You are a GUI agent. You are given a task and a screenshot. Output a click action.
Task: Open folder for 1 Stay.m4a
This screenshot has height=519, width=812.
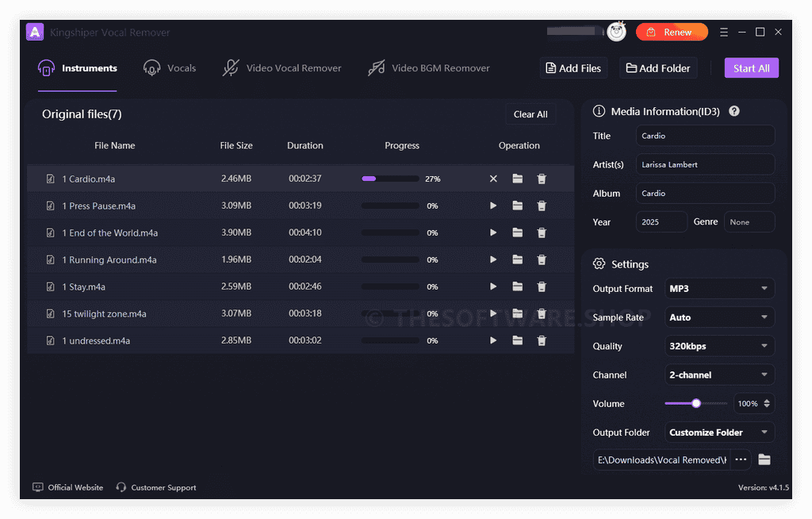517,286
